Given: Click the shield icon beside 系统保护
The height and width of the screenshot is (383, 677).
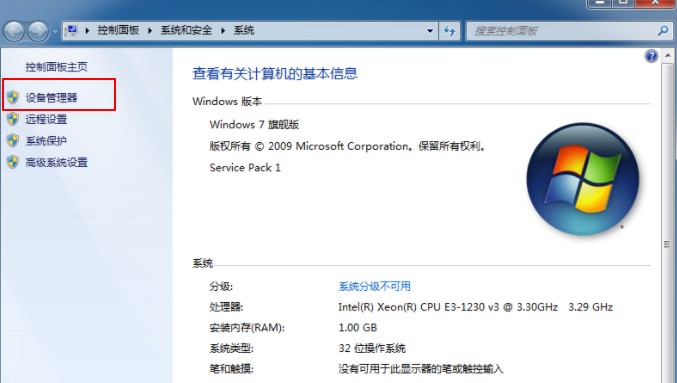Looking at the screenshot, I should click(x=13, y=140).
